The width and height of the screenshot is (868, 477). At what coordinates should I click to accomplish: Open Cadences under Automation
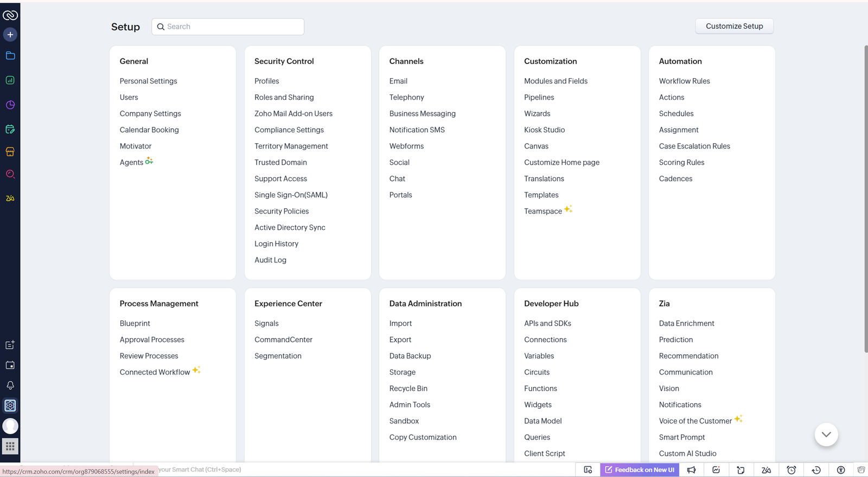click(x=675, y=179)
